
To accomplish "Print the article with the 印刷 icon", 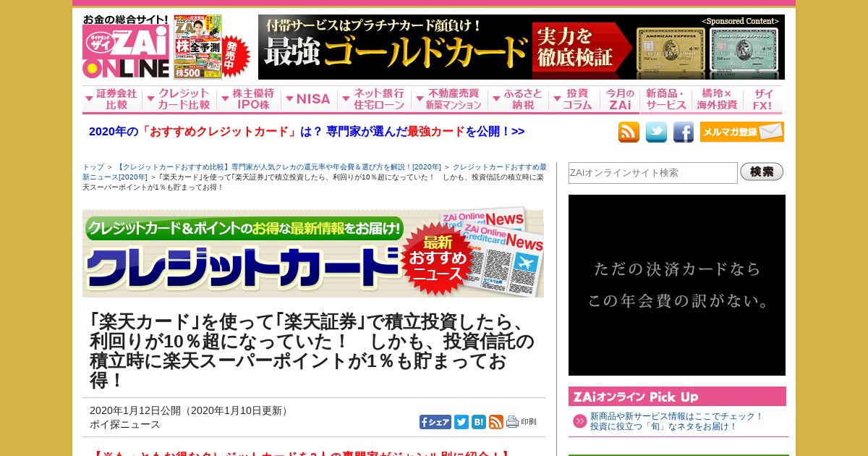I will pyautogui.click(x=522, y=422).
